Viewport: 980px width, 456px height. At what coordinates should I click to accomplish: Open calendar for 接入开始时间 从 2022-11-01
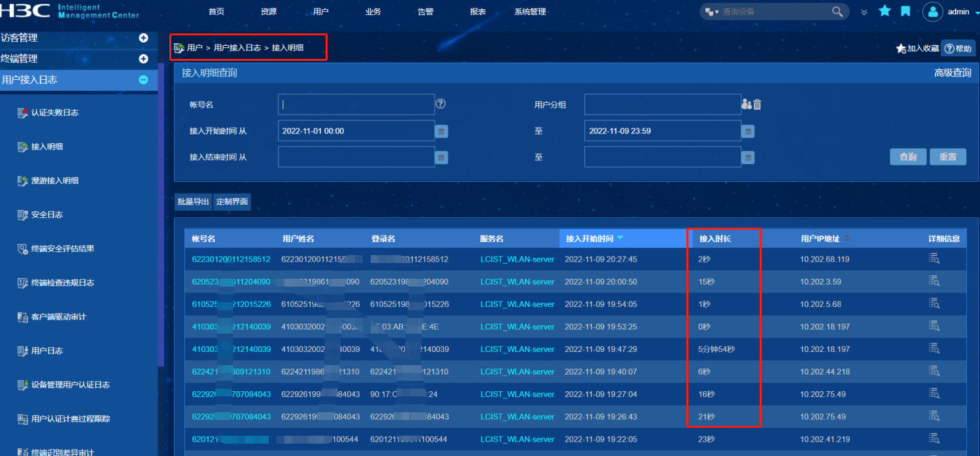[x=442, y=132]
